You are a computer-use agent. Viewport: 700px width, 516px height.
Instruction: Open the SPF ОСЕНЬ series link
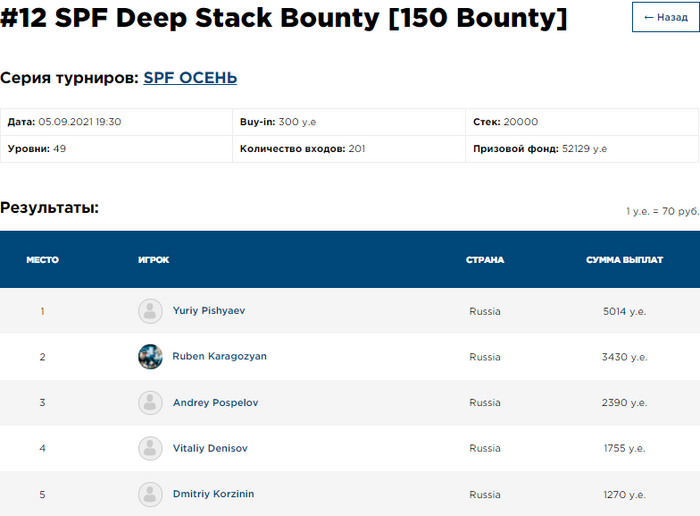[190, 78]
